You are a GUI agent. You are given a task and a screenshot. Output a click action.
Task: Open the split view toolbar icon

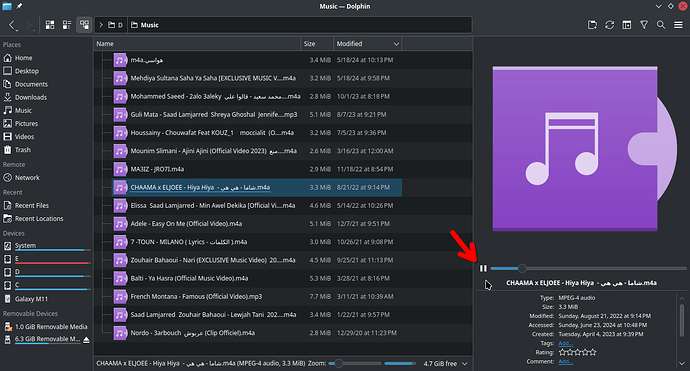click(592, 25)
